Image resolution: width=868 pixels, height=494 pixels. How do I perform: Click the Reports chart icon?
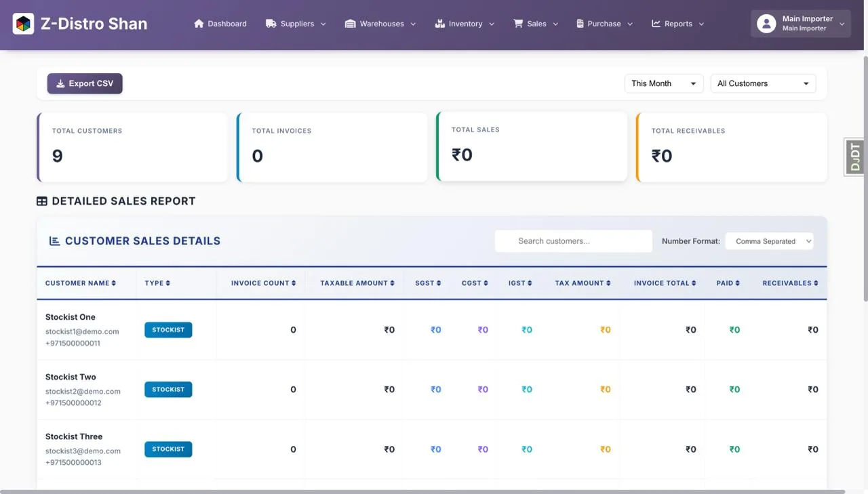(x=656, y=24)
